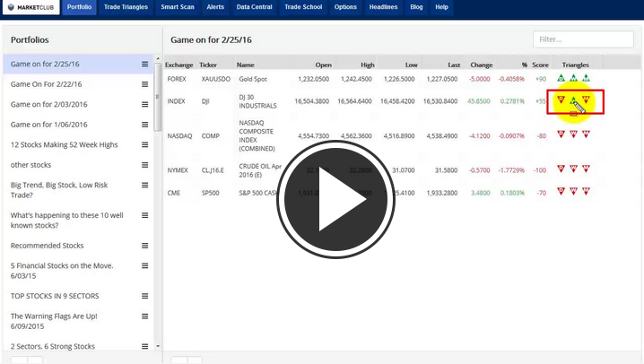This screenshot has height=364, width=644.
Task: Open hamburger menu for other stocks portfolio
Action: tap(144, 165)
